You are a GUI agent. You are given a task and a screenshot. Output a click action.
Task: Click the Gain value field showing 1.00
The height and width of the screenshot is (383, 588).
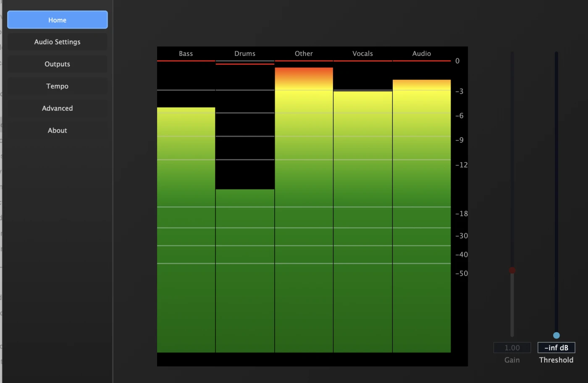[512, 348]
